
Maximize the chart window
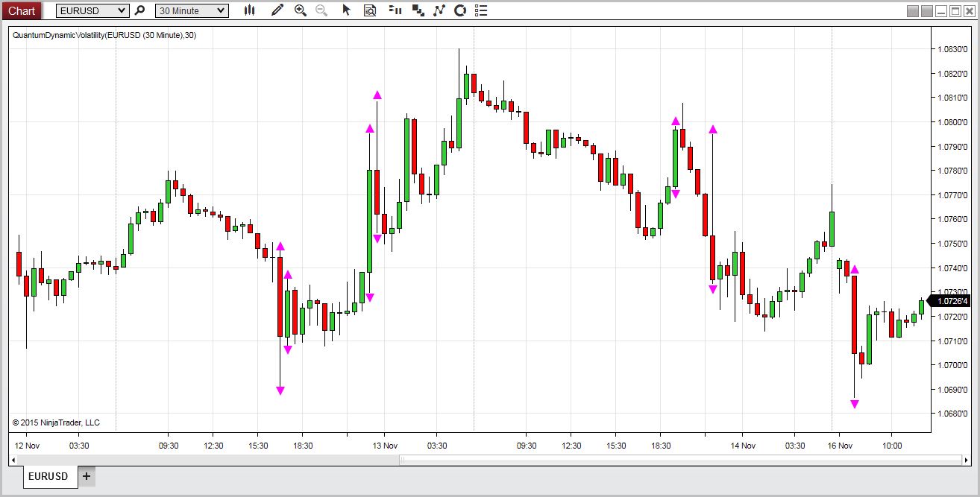point(955,10)
